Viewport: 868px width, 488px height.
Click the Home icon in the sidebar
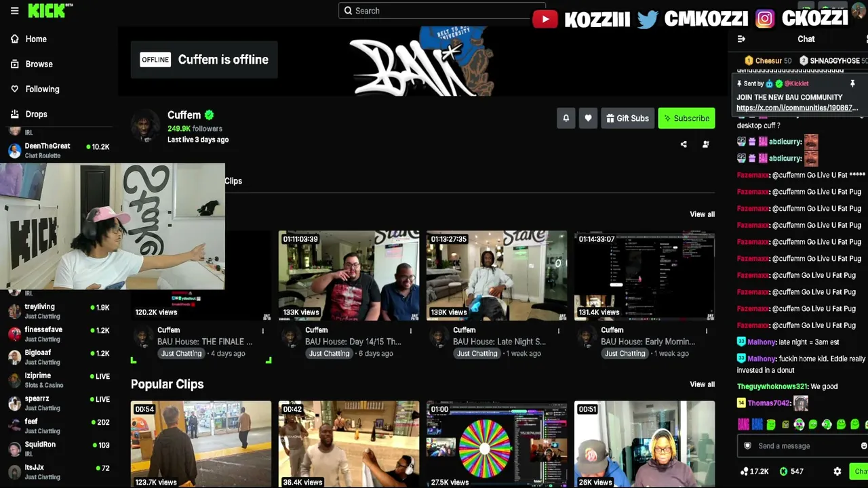click(14, 39)
